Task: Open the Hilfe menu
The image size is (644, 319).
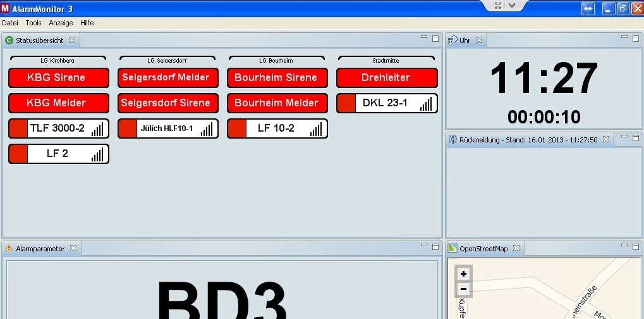Action: 87,23
